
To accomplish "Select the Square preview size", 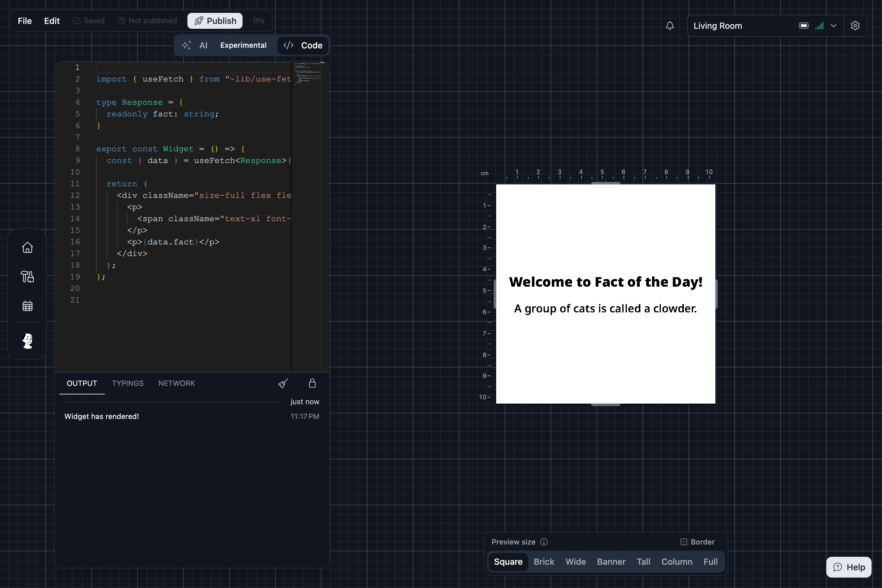I will 508,562.
